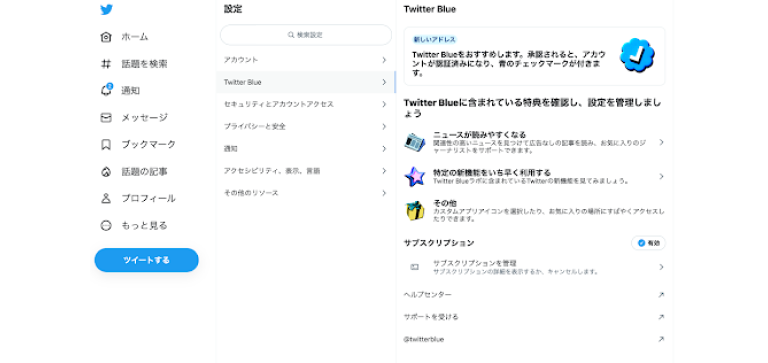This screenshot has height=363, width=768.
Task: Open 特定の新機能をいち早く利用する chevron
Action: [x=661, y=176]
